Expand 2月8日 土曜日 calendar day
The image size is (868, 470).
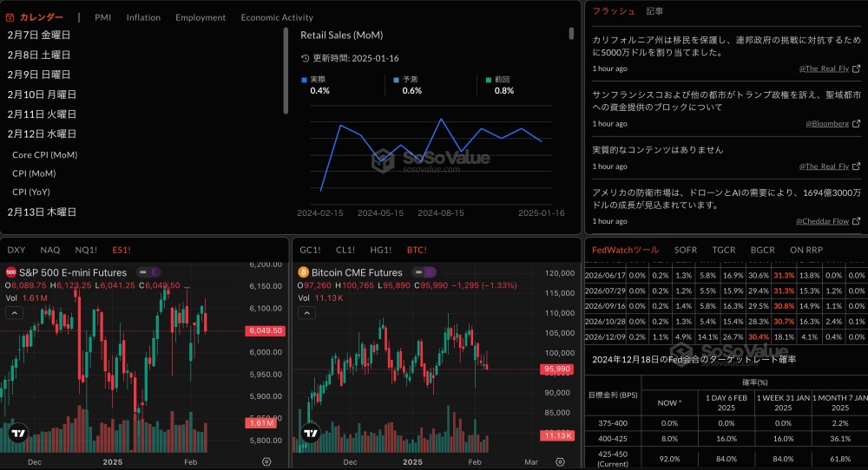(39, 55)
